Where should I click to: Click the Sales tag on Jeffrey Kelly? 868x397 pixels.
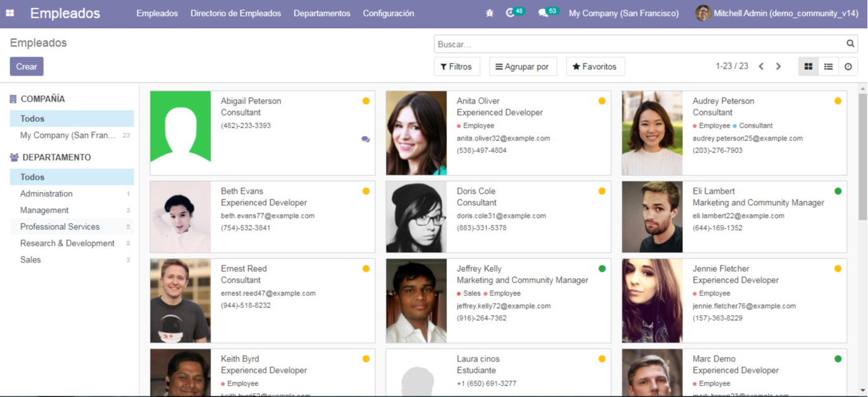coord(469,293)
